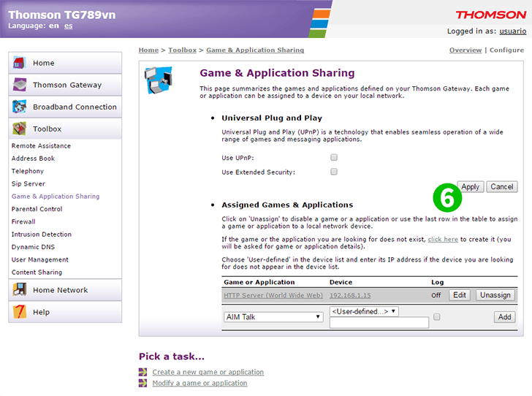Click the Home Network icon
This screenshot has height=396, width=532.
point(19,290)
